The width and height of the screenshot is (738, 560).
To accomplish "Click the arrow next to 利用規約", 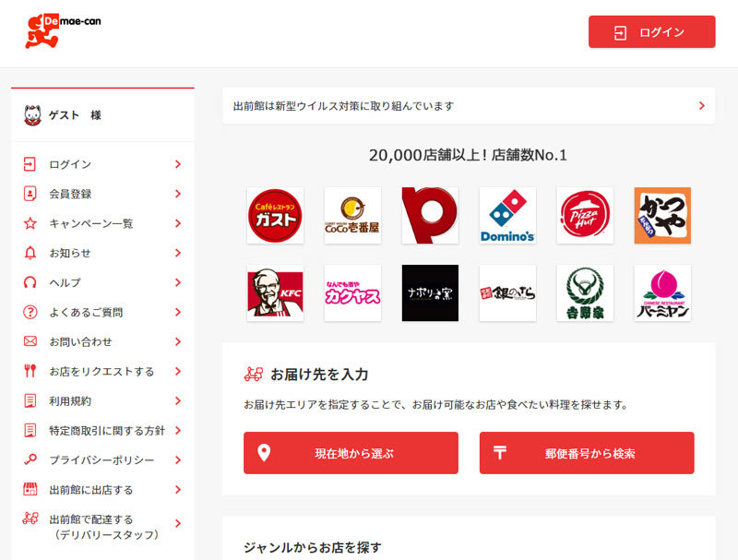I will (x=177, y=401).
